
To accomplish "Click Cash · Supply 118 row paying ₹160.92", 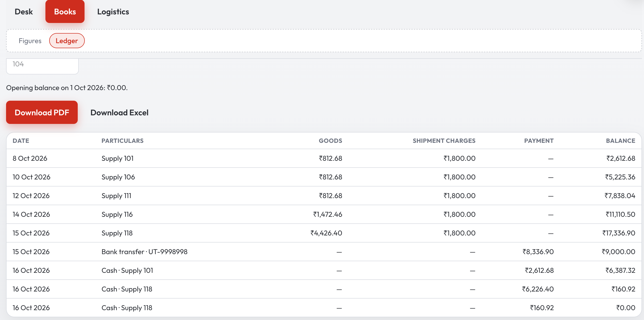I will point(324,308).
